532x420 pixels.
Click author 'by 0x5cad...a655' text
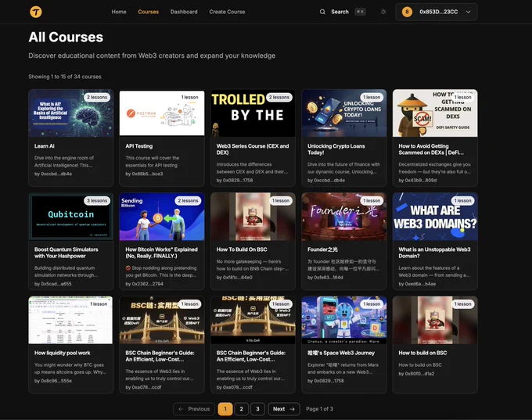53,284
